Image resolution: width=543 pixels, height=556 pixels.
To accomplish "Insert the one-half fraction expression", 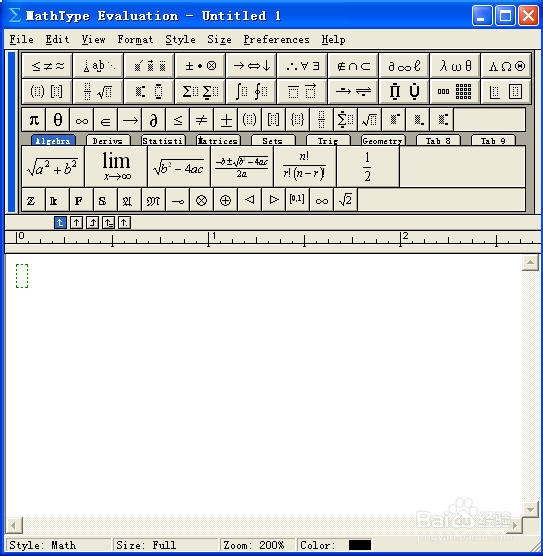I will (368, 166).
